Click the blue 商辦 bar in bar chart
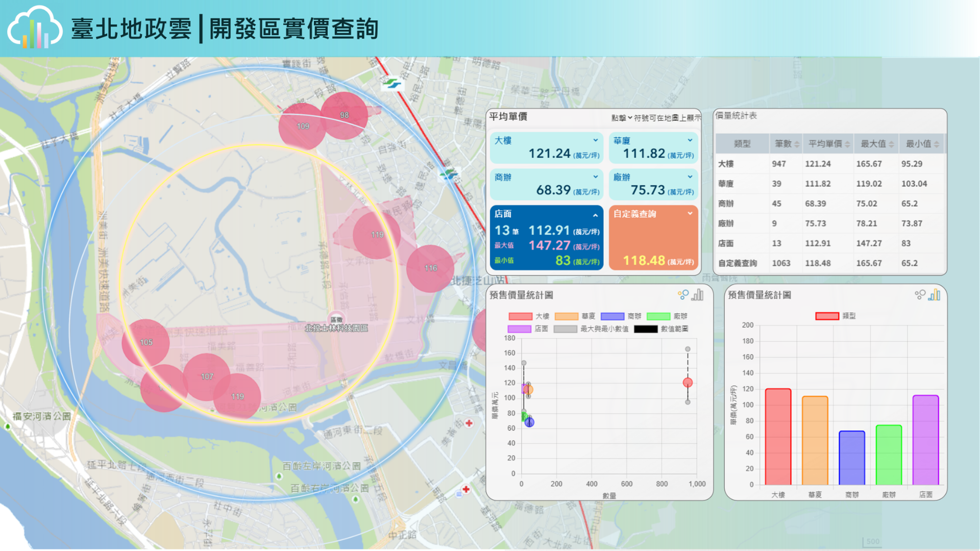This screenshot has width=980, height=551. point(852,458)
